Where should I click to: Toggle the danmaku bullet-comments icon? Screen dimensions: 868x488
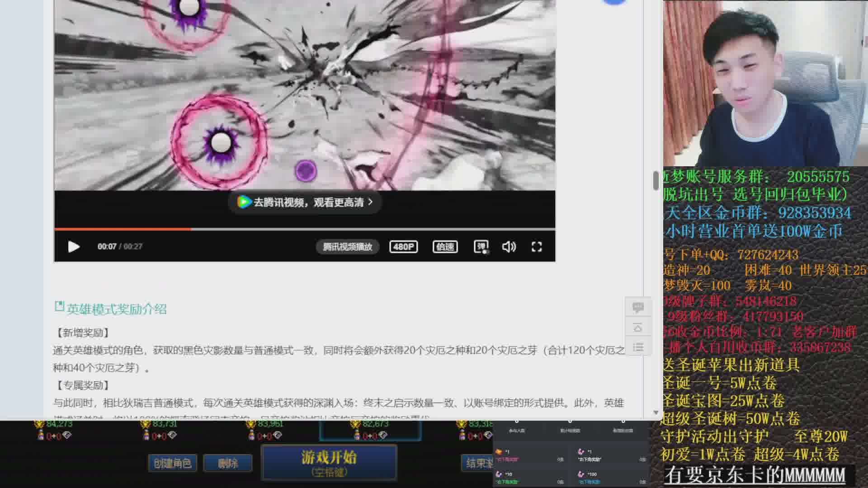480,247
